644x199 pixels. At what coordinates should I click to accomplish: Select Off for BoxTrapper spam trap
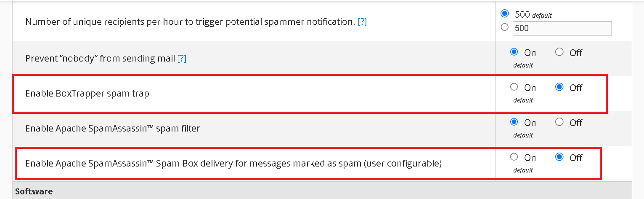point(559,87)
